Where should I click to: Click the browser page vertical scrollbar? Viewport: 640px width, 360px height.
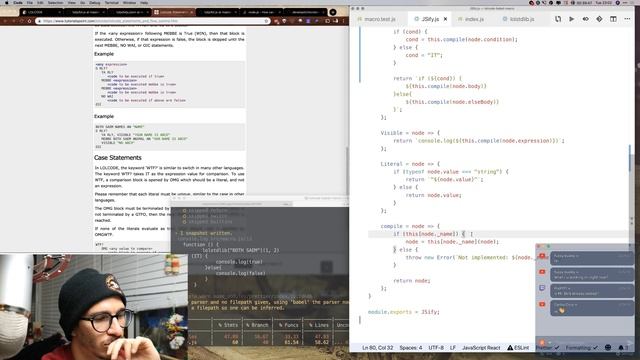347,171
